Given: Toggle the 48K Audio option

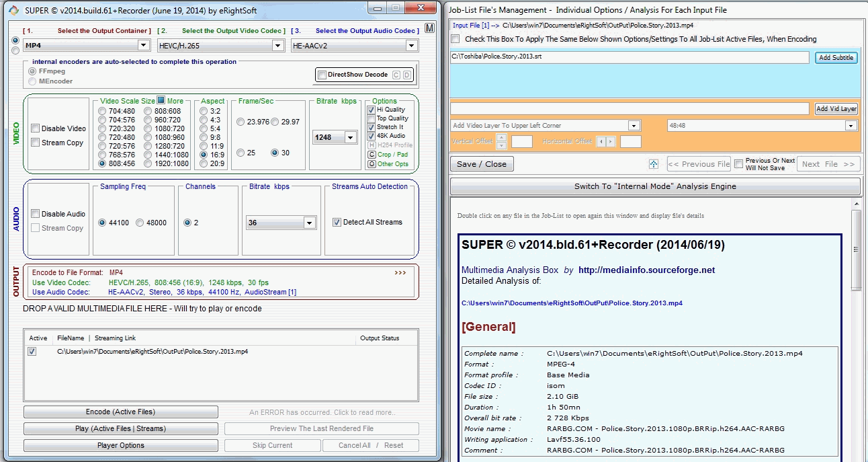Looking at the screenshot, I should click(372, 136).
